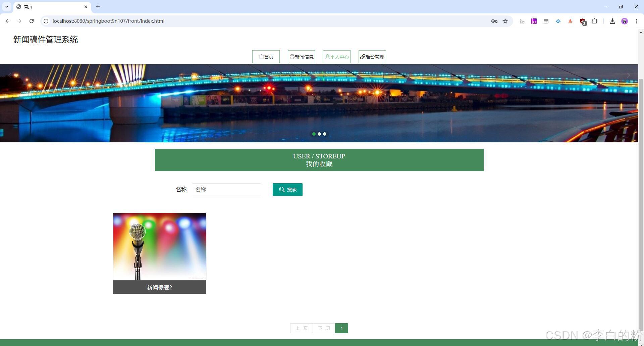The width and height of the screenshot is (644, 346).
Task: Select the first carousel indicator dot
Action: (314, 134)
